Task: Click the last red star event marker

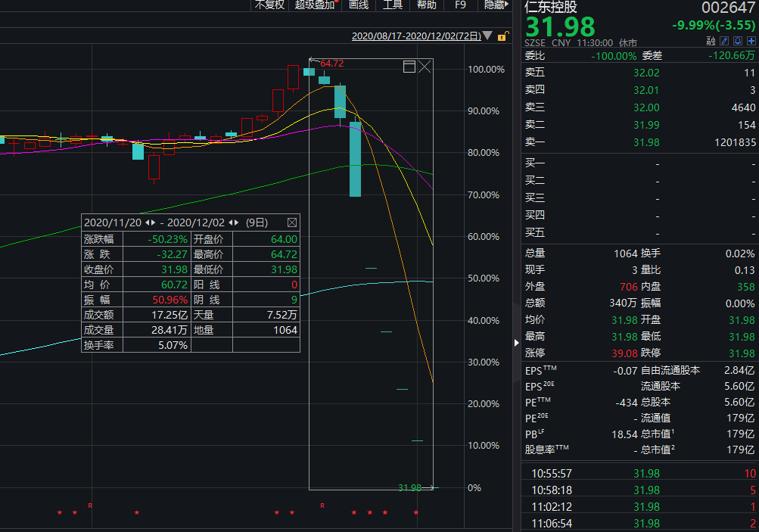Action: pyautogui.click(x=415, y=512)
